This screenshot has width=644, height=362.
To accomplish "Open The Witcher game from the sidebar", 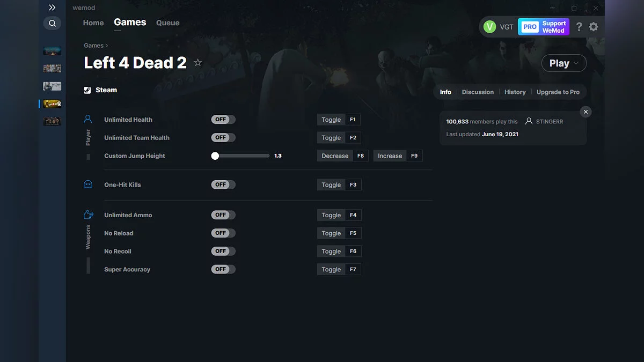I will [52, 86].
